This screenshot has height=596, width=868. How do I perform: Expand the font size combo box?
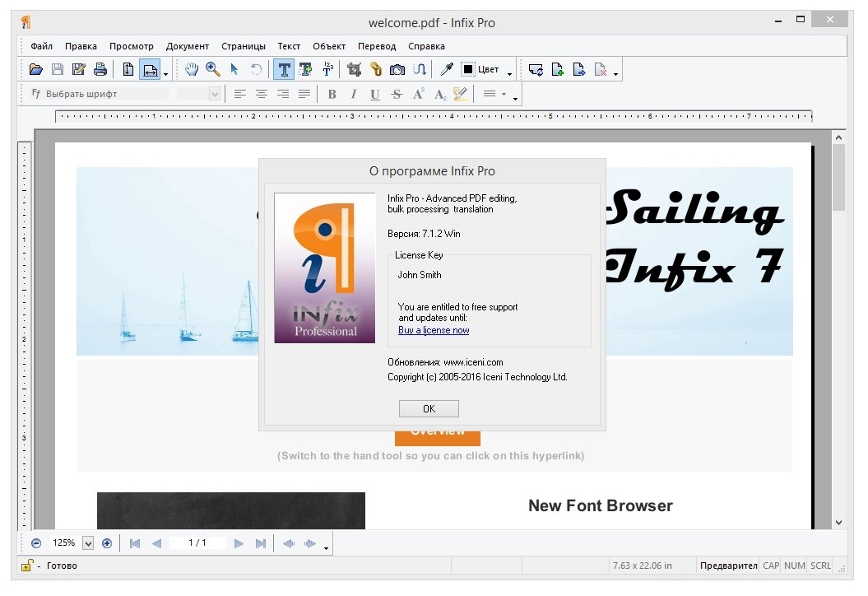coord(215,95)
